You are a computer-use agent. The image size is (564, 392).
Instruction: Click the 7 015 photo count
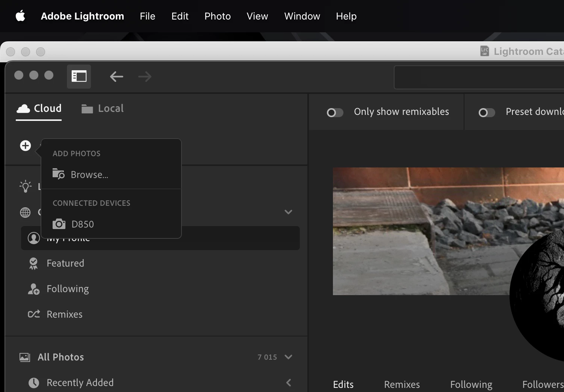267,357
